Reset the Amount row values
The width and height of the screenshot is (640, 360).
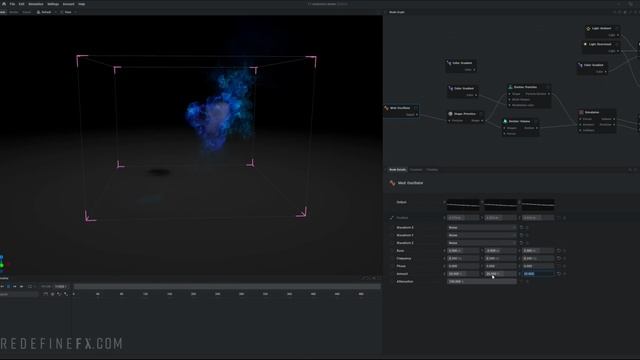tap(559, 274)
